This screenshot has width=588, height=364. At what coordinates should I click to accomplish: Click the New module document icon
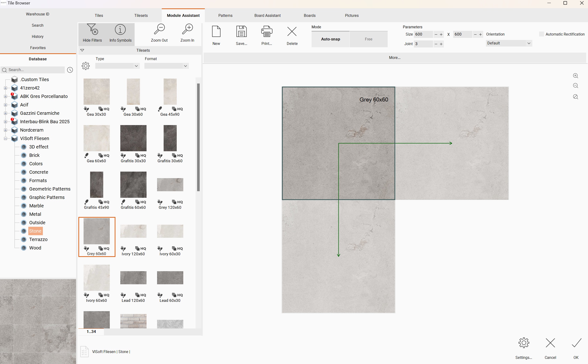216,31
